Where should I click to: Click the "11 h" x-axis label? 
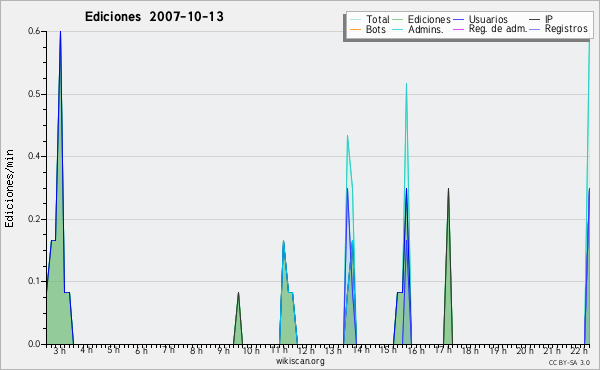279,350
